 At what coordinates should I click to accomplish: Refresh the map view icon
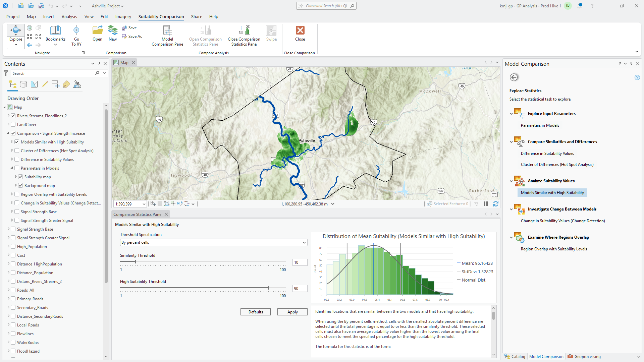496,204
